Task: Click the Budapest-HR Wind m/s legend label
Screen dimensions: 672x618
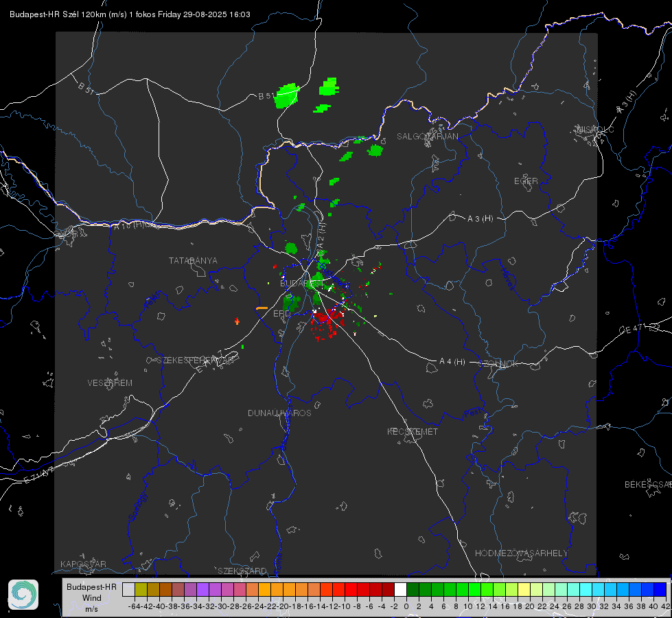Action: (x=91, y=598)
